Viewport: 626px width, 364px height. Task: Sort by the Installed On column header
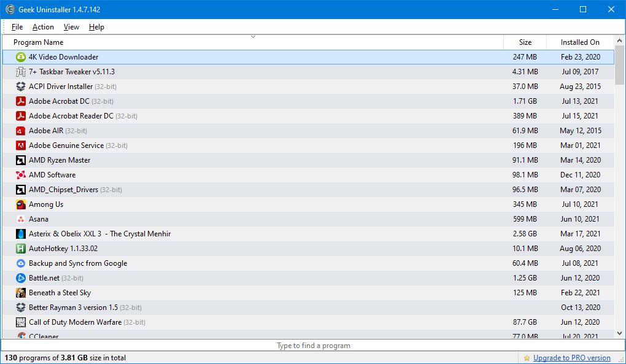coord(580,42)
